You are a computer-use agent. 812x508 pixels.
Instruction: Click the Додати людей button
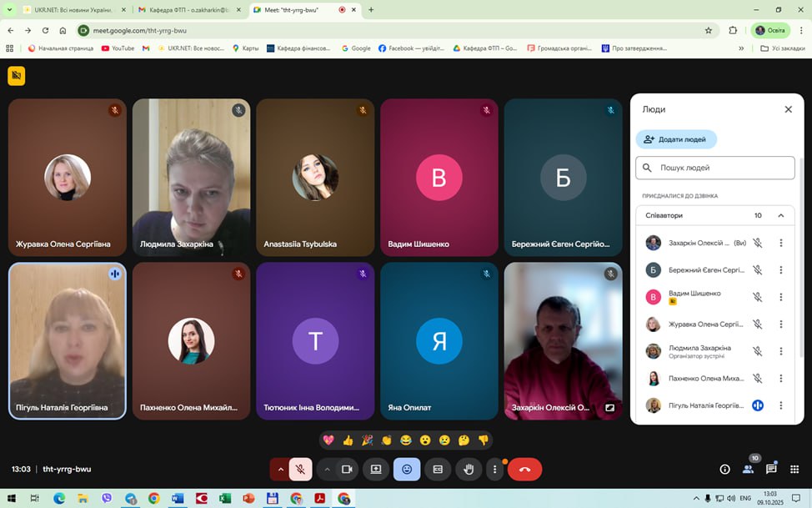[x=675, y=139]
